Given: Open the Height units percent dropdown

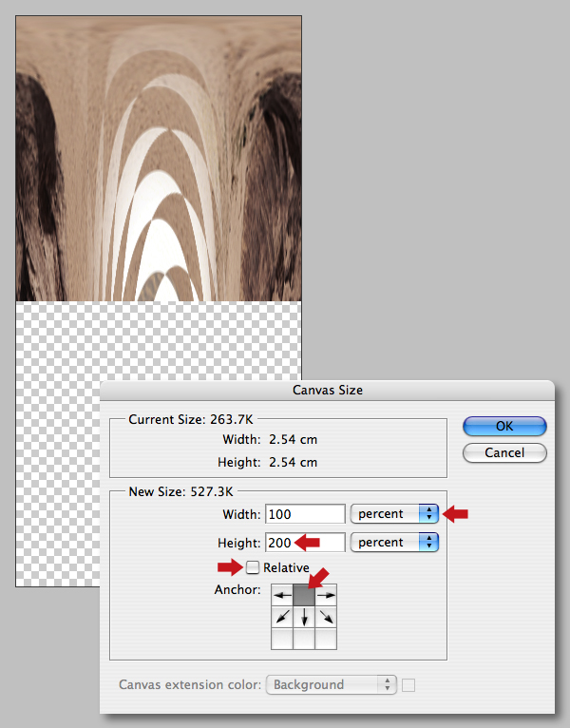Looking at the screenshot, I should (x=394, y=543).
